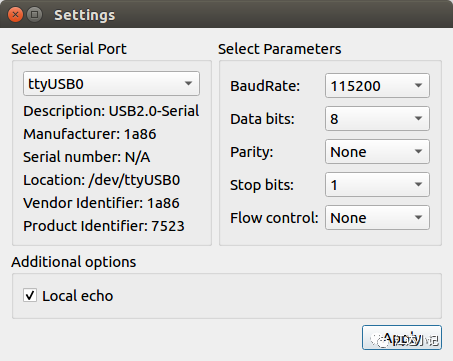Open the Flow control dropdown

(x=377, y=218)
